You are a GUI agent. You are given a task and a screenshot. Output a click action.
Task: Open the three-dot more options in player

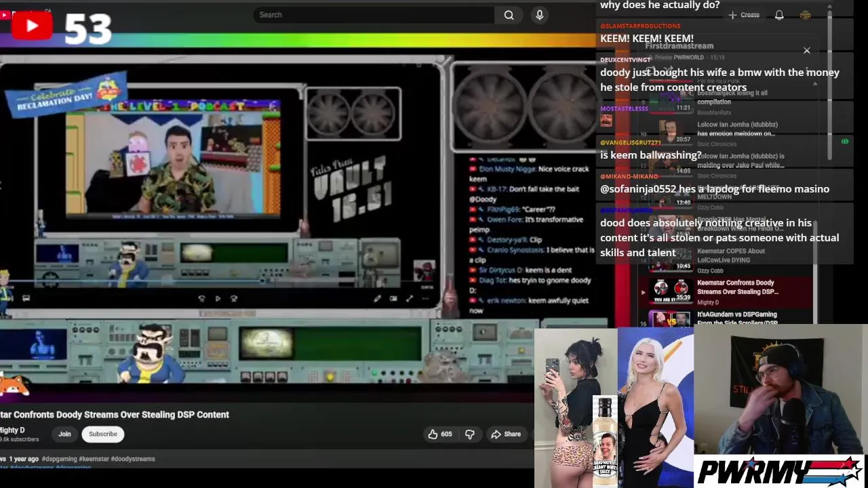(x=425, y=298)
